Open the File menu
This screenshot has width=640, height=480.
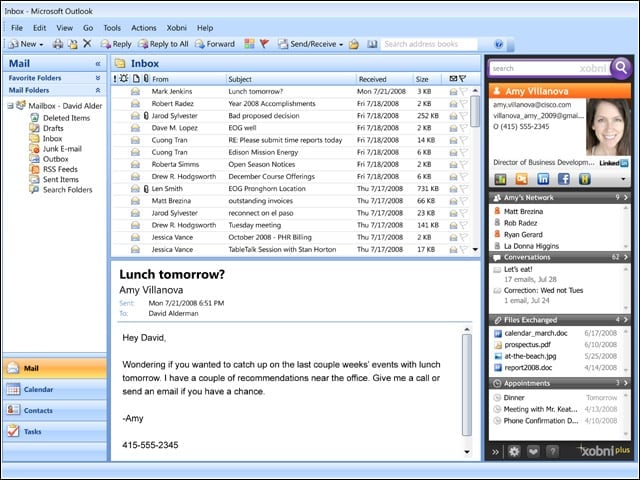click(17, 28)
